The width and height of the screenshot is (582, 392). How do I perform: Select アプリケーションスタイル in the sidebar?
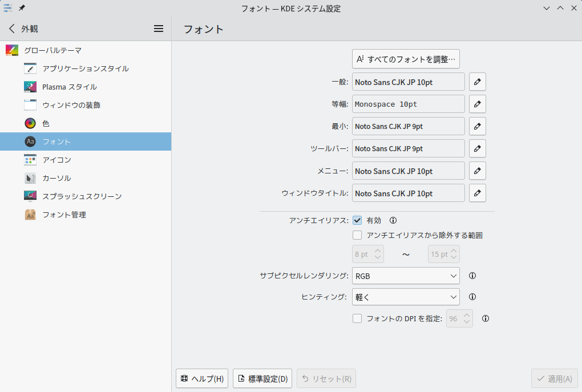coord(86,68)
